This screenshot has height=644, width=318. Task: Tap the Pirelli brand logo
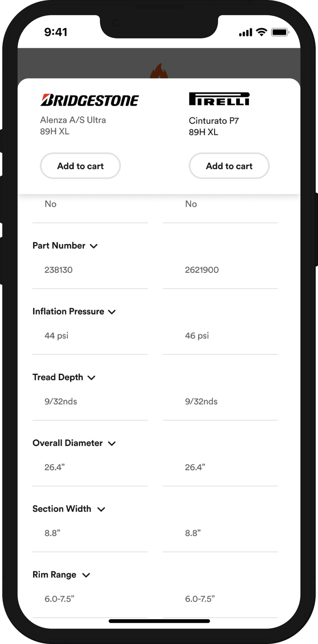(219, 99)
